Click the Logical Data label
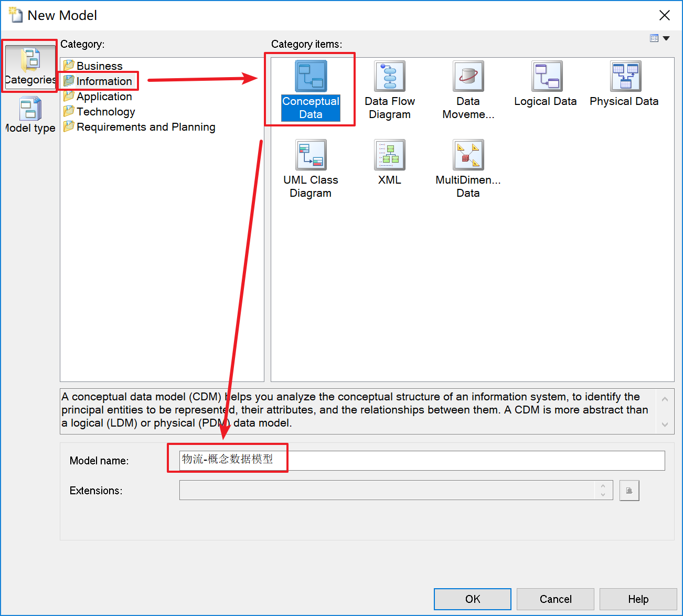683x616 pixels. click(x=546, y=101)
